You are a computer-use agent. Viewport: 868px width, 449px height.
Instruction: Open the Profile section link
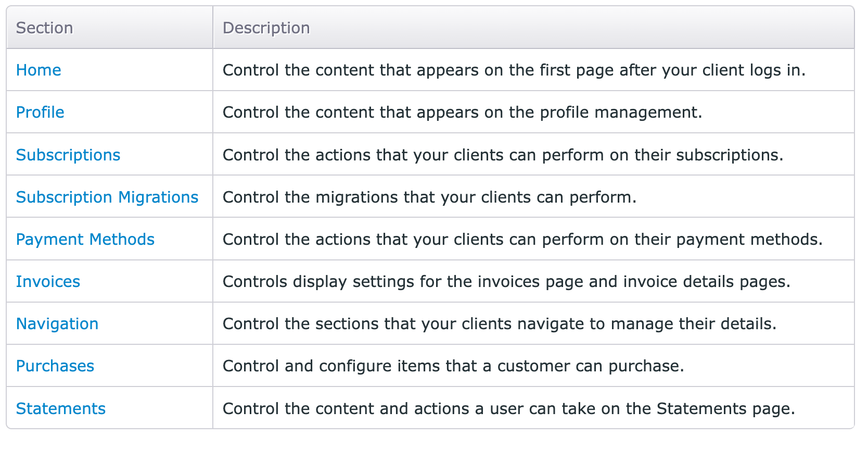(x=40, y=112)
